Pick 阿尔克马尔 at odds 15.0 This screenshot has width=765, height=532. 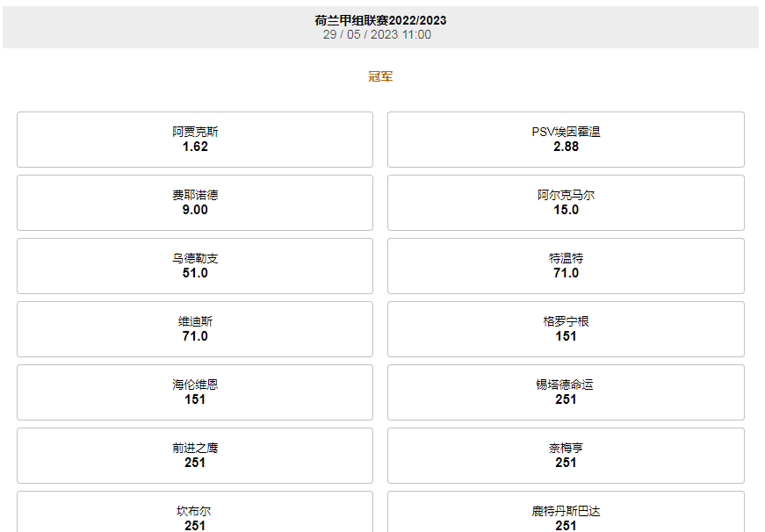point(569,202)
